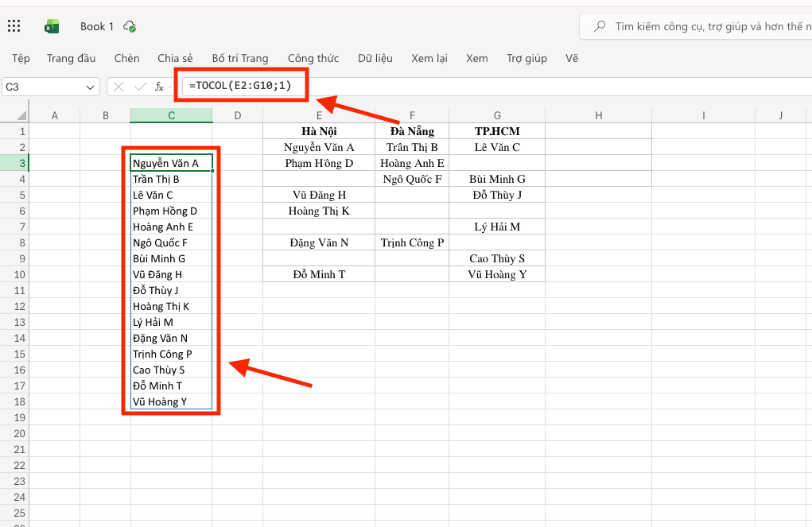Screen dimensions: 812x527
Task: Click the Hà Nội header cell
Action: click(x=319, y=131)
